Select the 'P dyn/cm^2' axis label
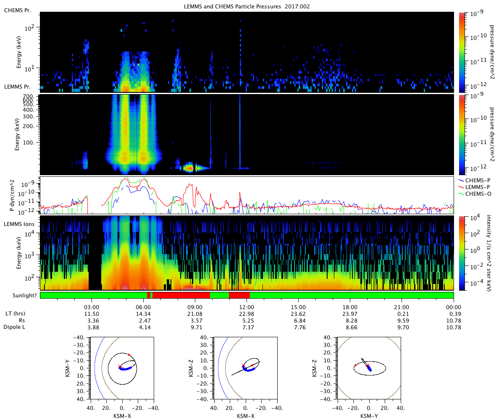 point(12,195)
